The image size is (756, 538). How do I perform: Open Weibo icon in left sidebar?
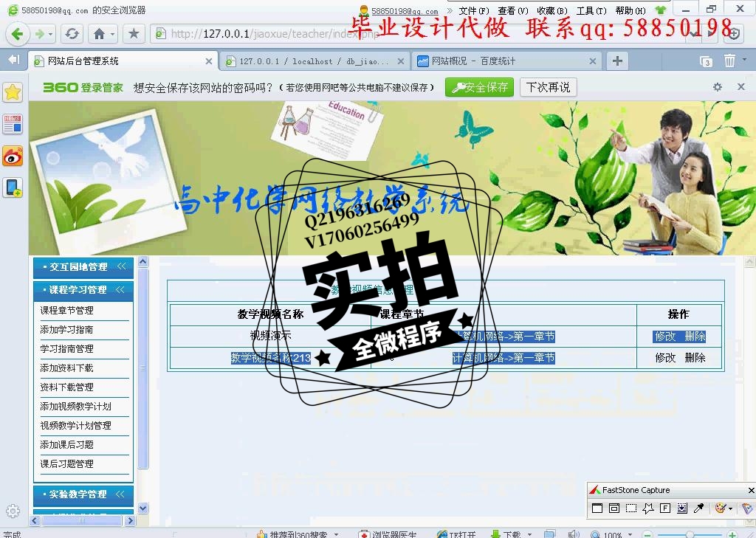tap(13, 156)
